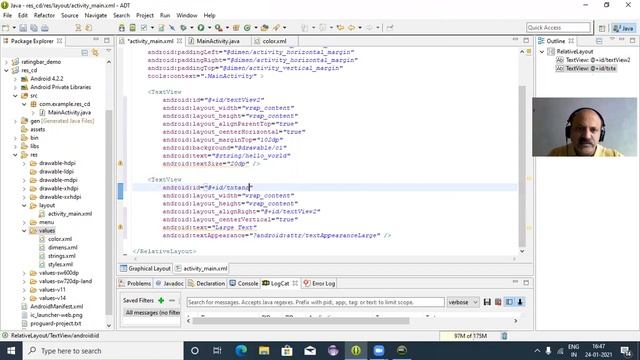
Task: Click the New Java Class green icon
Action: (247, 28)
